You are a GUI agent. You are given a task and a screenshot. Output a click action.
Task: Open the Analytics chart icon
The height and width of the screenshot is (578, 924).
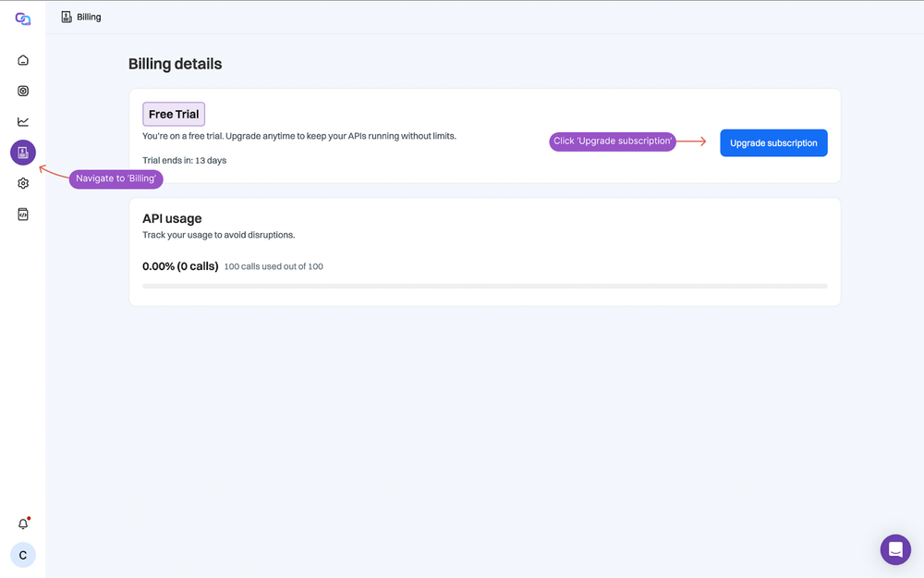coord(22,121)
